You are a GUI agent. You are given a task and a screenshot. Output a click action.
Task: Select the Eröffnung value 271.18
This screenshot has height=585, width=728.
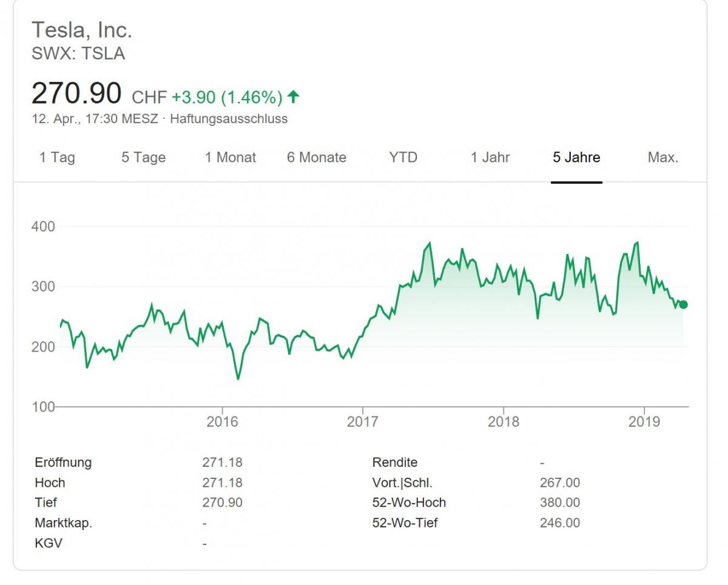[x=222, y=463]
